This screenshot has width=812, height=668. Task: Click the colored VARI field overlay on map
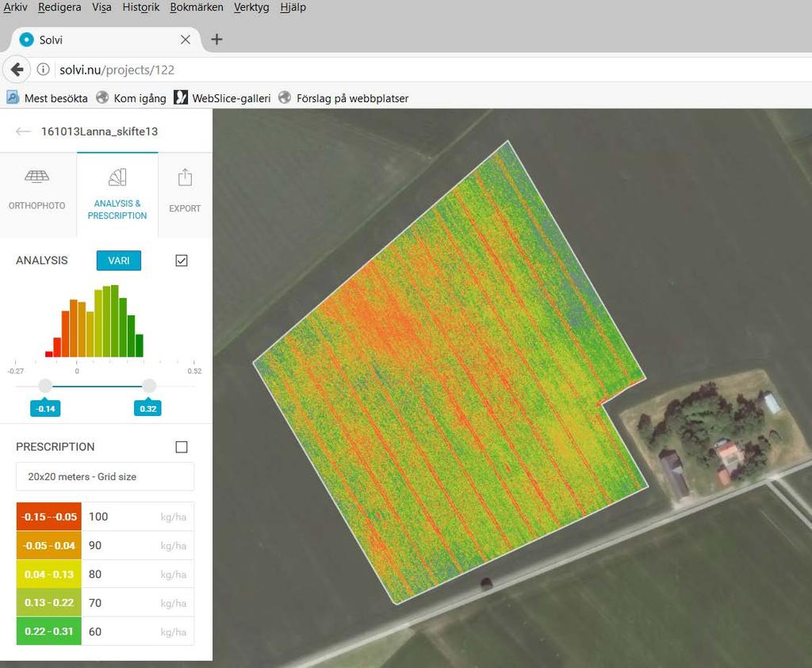pos(450,372)
